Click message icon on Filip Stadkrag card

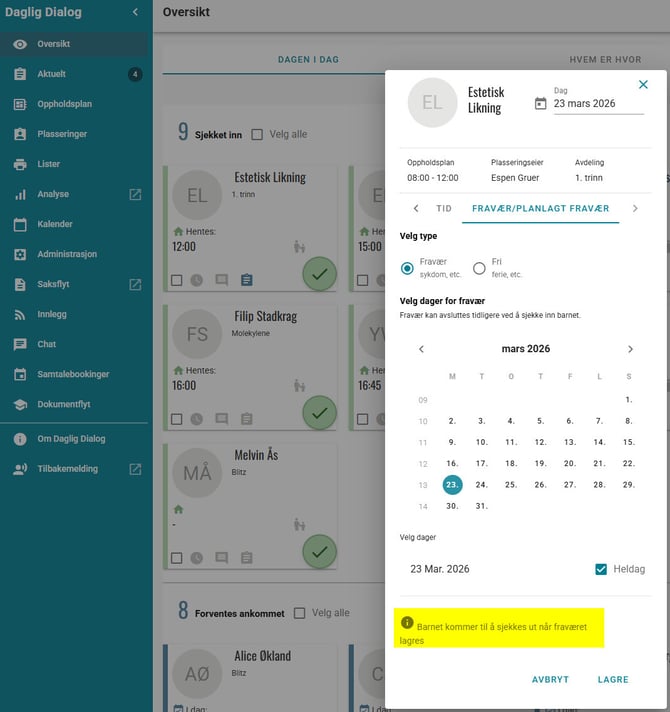coord(222,419)
